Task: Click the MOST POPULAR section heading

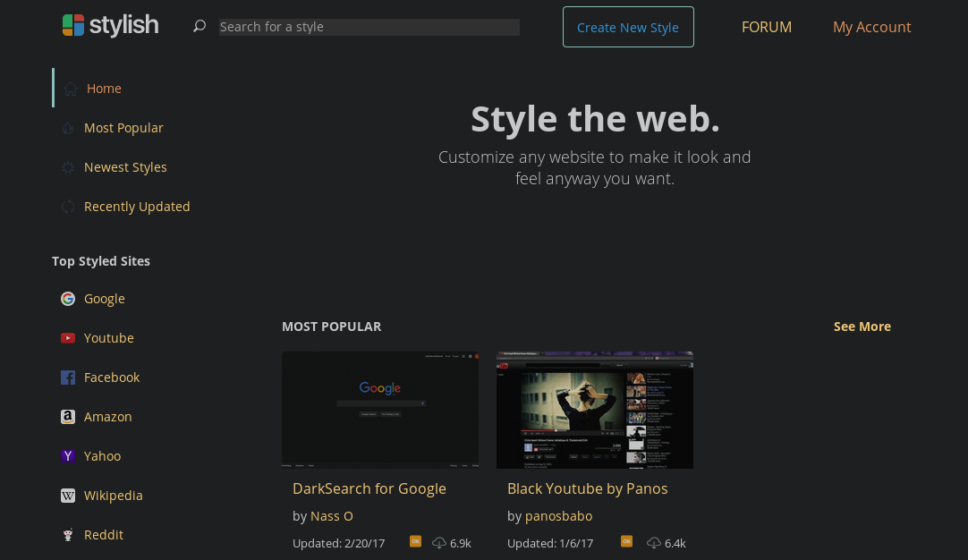Action: (332, 327)
